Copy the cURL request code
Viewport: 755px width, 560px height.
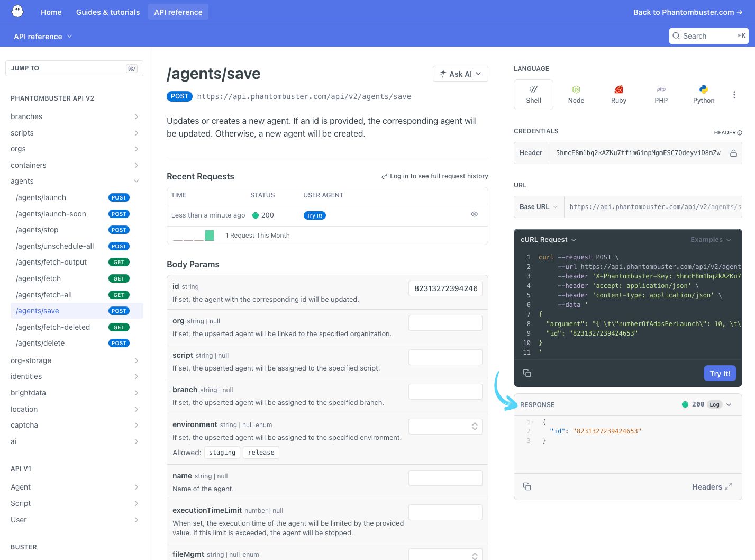pyautogui.click(x=527, y=373)
